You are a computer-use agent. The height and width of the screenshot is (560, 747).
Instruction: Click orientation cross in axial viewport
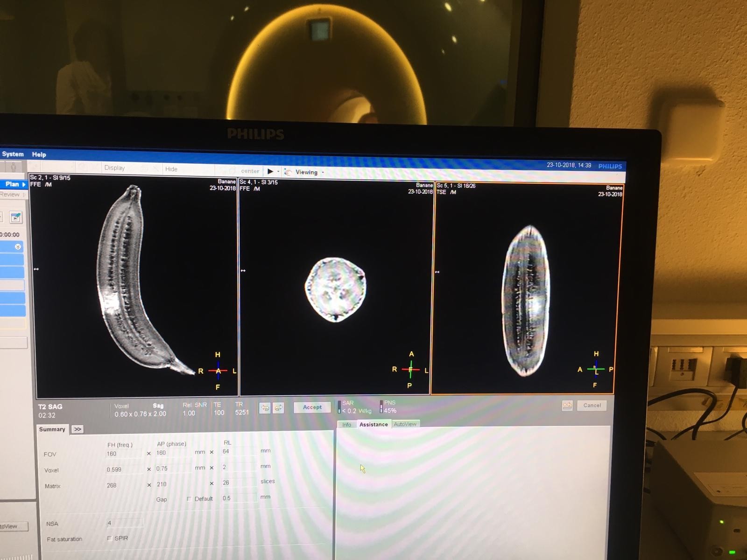[410, 370]
